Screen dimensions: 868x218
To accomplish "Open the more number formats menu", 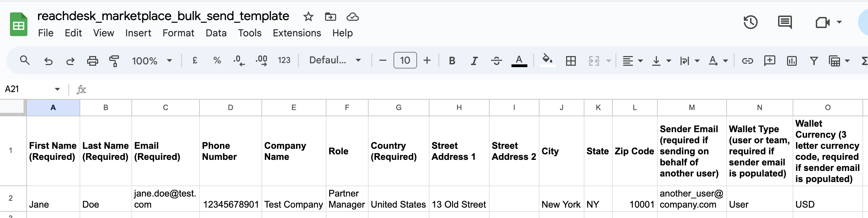I will 284,61.
